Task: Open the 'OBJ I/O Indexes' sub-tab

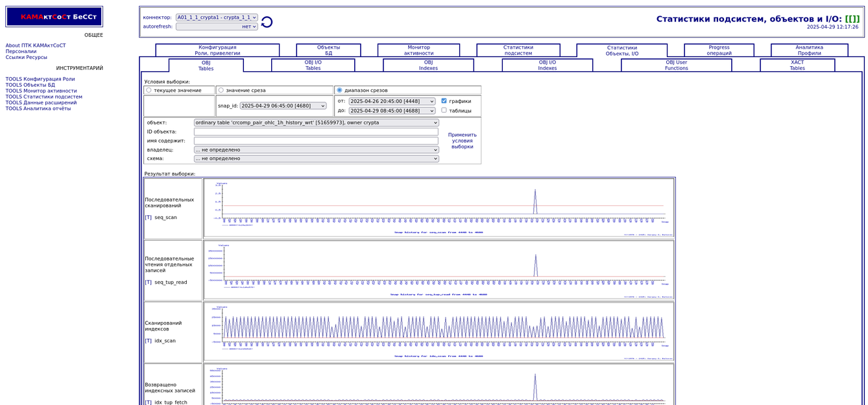Action: [547, 65]
